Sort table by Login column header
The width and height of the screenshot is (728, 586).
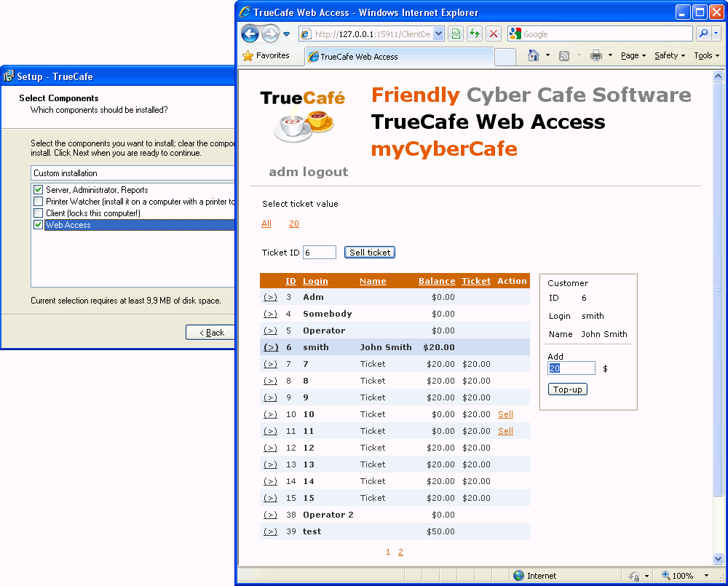pyautogui.click(x=315, y=281)
